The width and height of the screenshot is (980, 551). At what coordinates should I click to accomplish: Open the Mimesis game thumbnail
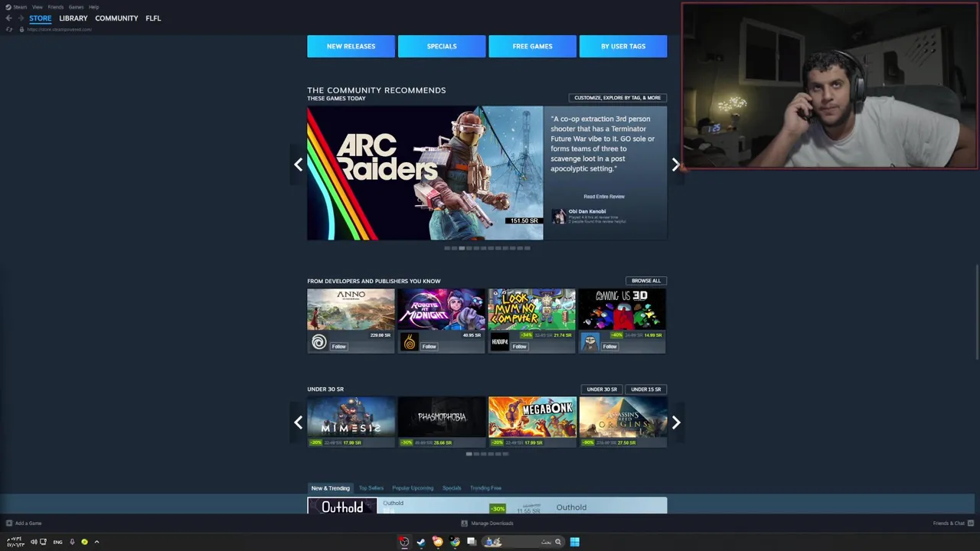pyautogui.click(x=351, y=417)
